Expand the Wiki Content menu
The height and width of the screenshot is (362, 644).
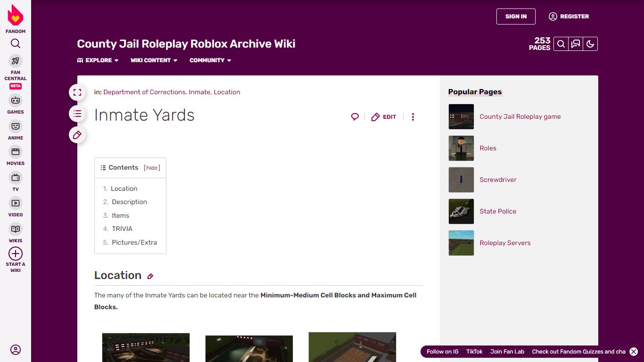pyautogui.click(x=154, y=60)
